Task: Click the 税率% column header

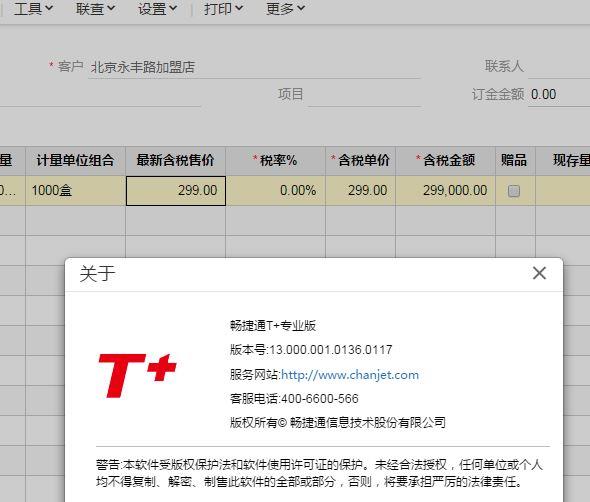Action: click(275, 161)
